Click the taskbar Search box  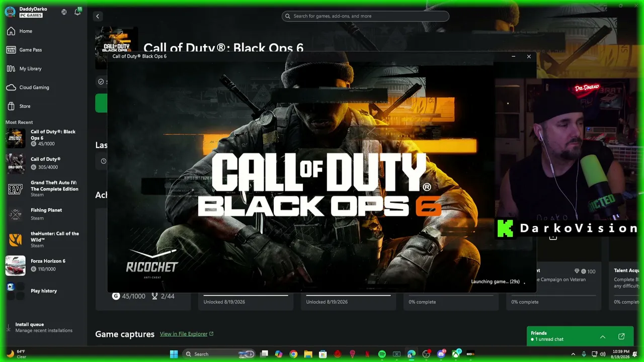point(218,354)
